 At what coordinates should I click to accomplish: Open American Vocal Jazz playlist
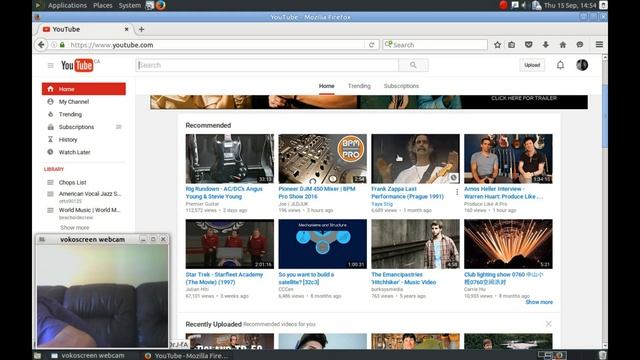pyautogui.click(x=90, y=194)
